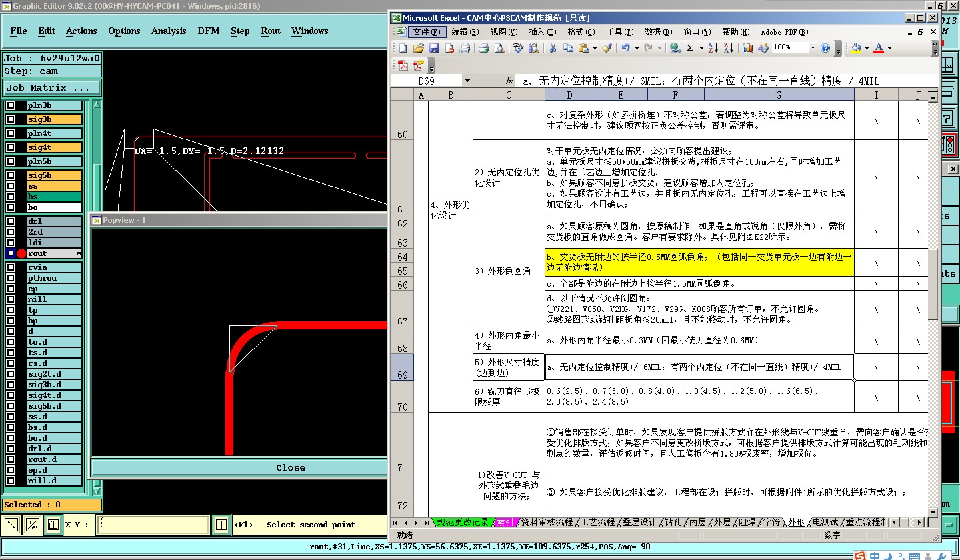Toggle the checkbox for layer sig4t

pyautogui.click(x=10, y=147)
